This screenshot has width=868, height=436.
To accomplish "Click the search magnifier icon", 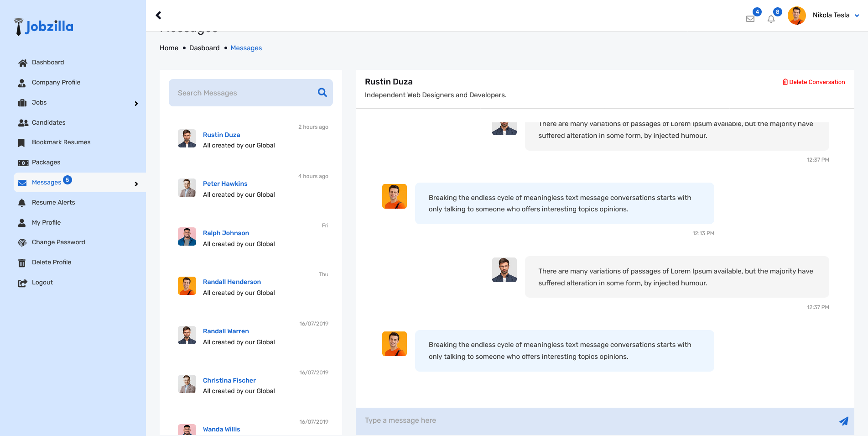I will pos(322,92).
